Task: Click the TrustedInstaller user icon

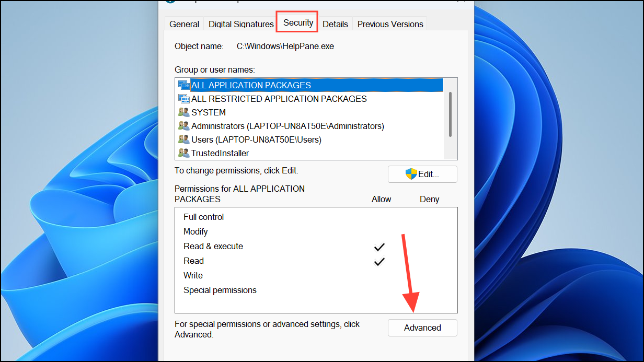Action: 183,153
